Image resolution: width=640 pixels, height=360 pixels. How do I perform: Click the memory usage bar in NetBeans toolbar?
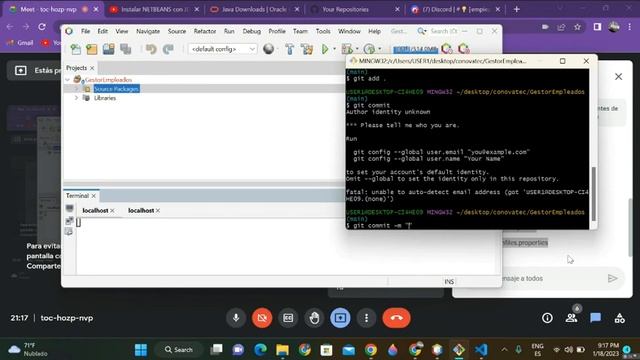(x=415, y=49)
